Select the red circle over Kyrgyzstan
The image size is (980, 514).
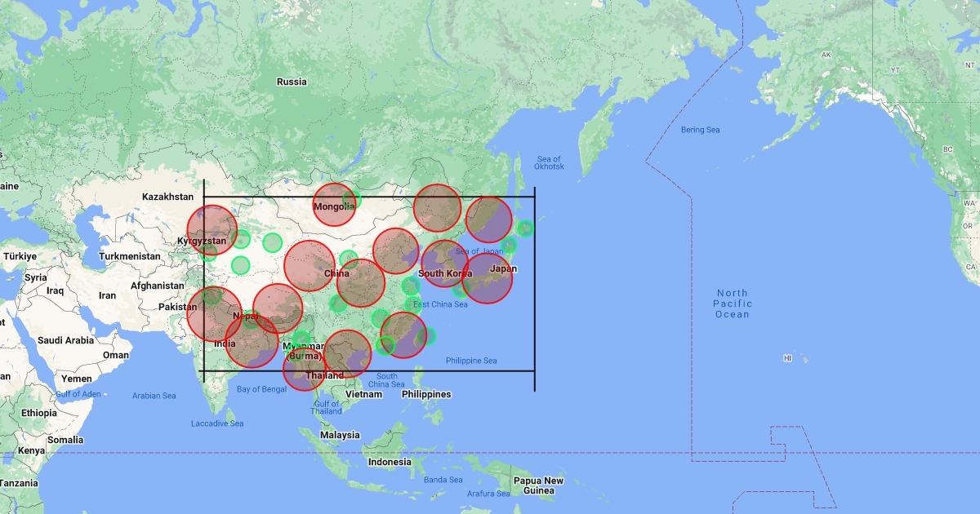coord(212,230)
